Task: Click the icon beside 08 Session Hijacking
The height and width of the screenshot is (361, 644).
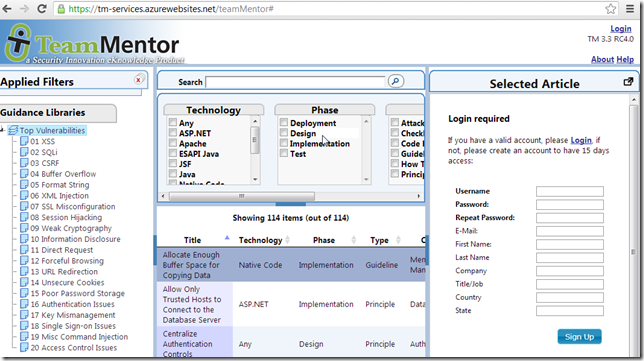Action: 24,217
